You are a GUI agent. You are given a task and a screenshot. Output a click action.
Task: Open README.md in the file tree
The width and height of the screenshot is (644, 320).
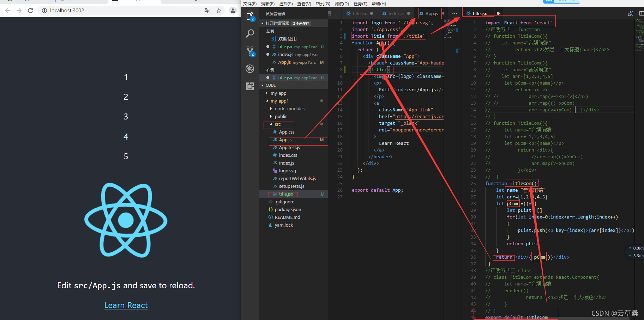click(287, 217)
